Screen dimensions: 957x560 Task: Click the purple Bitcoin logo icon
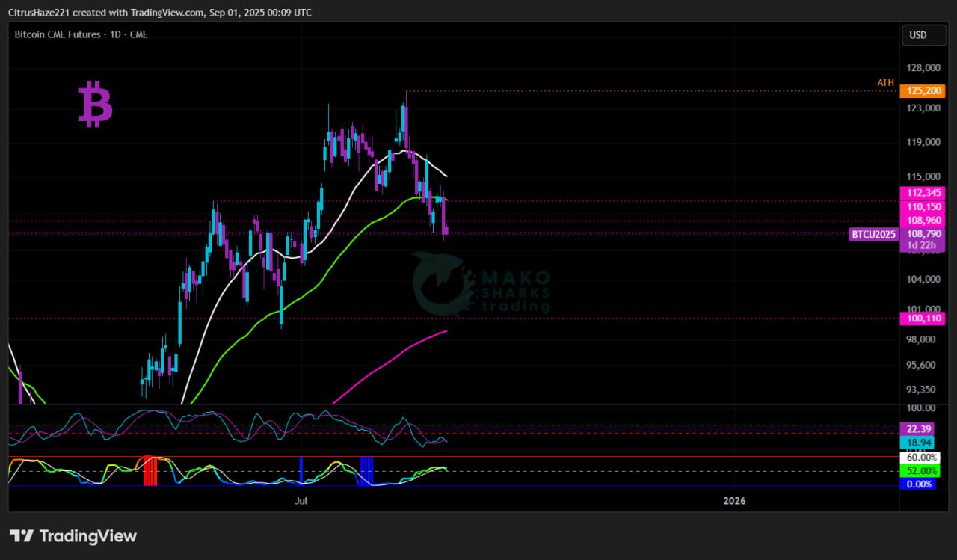(x=95, y=105)
